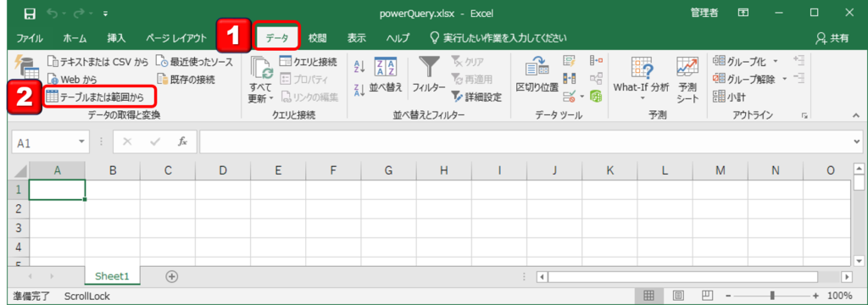Open the Name Box dropdown arrow
Screen dimensions: 868x305
tap(82, 141)
